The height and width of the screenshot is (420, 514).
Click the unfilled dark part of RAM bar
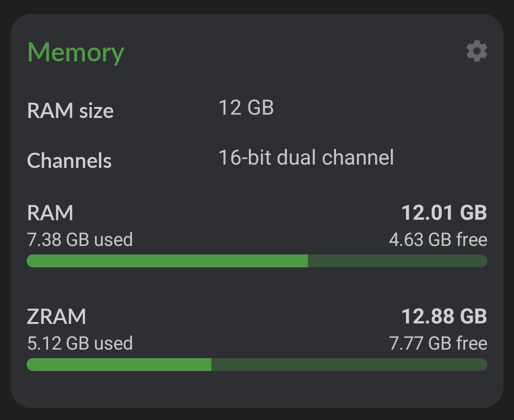pos(397,261)
